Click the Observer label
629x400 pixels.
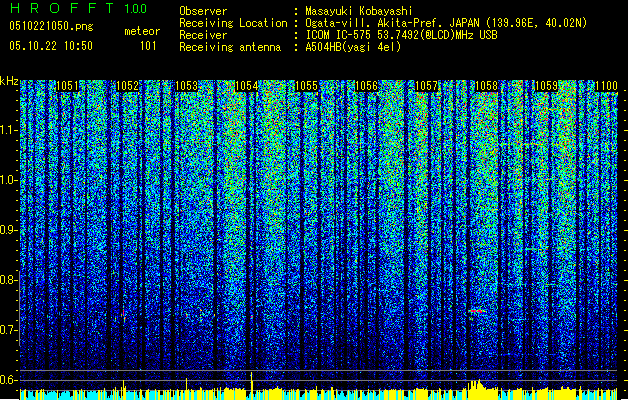click(x=203, y=11)
